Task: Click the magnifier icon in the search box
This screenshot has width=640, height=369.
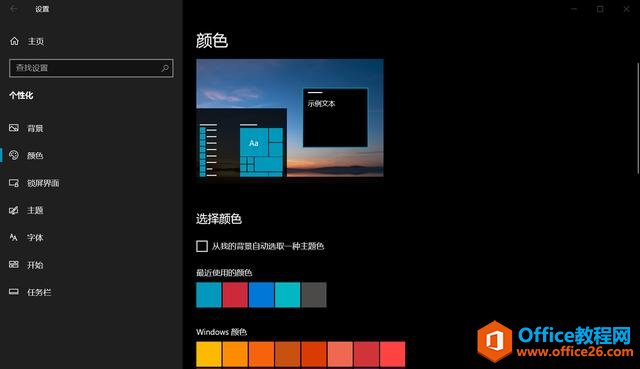Action: coord(165,68)
